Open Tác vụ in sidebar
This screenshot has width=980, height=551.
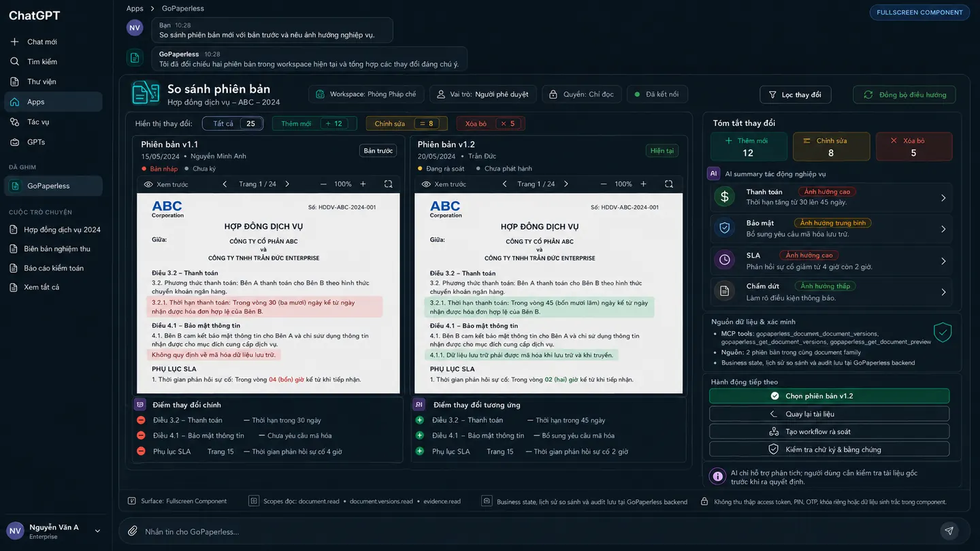pos(53,122)
